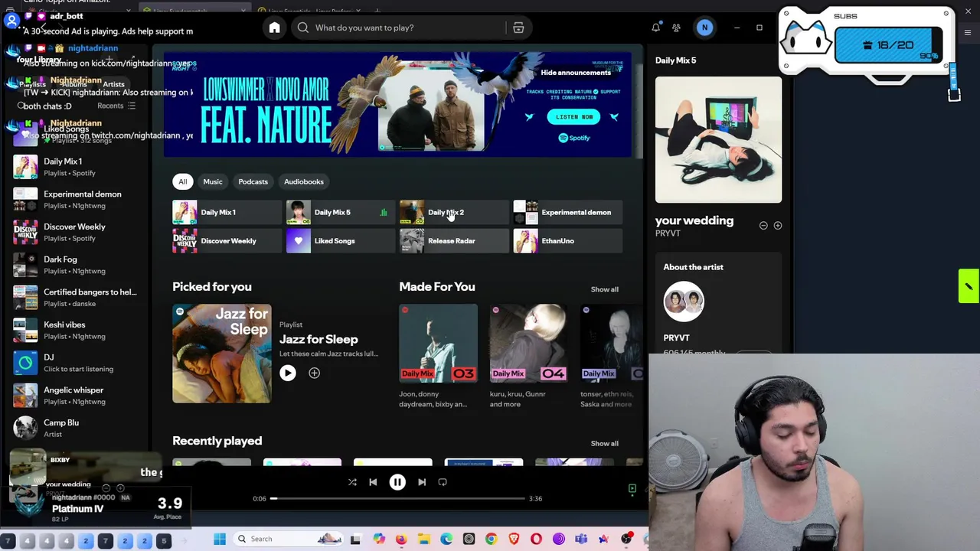980x551 pixels.
Task: Click LISTEN NOW on the Feat. Nature banner
Action: 574,117
